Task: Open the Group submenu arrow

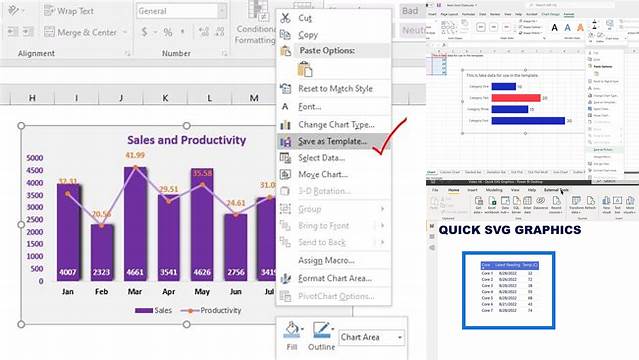Action: pyautogui.click(x=382, y=209)
